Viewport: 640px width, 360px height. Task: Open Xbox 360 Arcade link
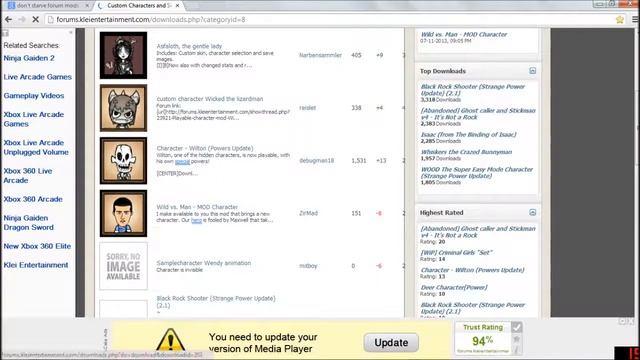click(x=33, y=199)
